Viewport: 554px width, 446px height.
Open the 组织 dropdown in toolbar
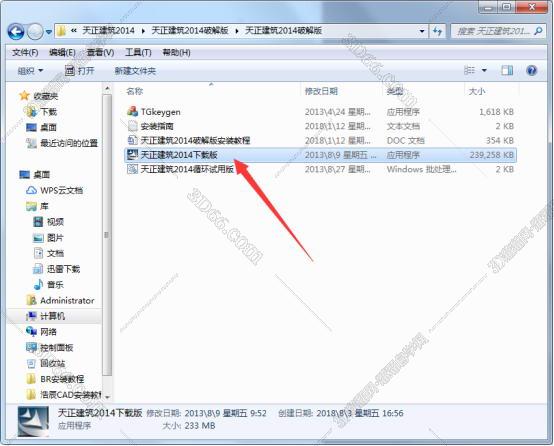(x=30, y=71)
